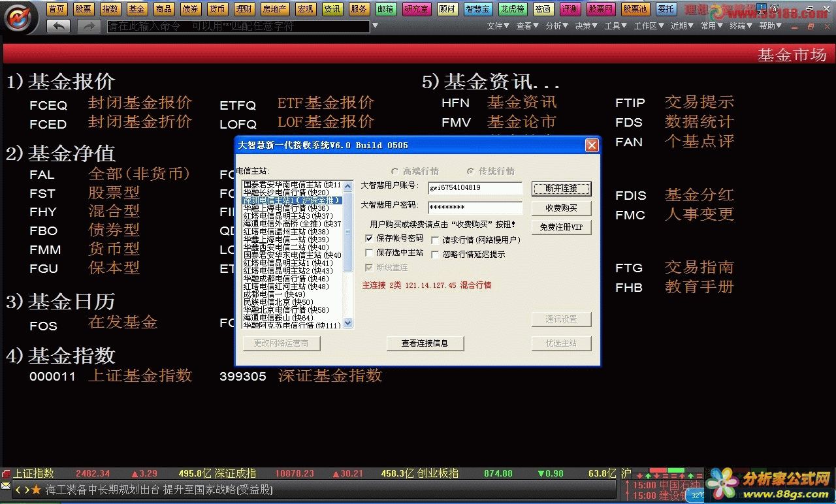Screen dimensions: 836x504
Task: Open the 理财 toolbar button
Action: coord(244,8)
